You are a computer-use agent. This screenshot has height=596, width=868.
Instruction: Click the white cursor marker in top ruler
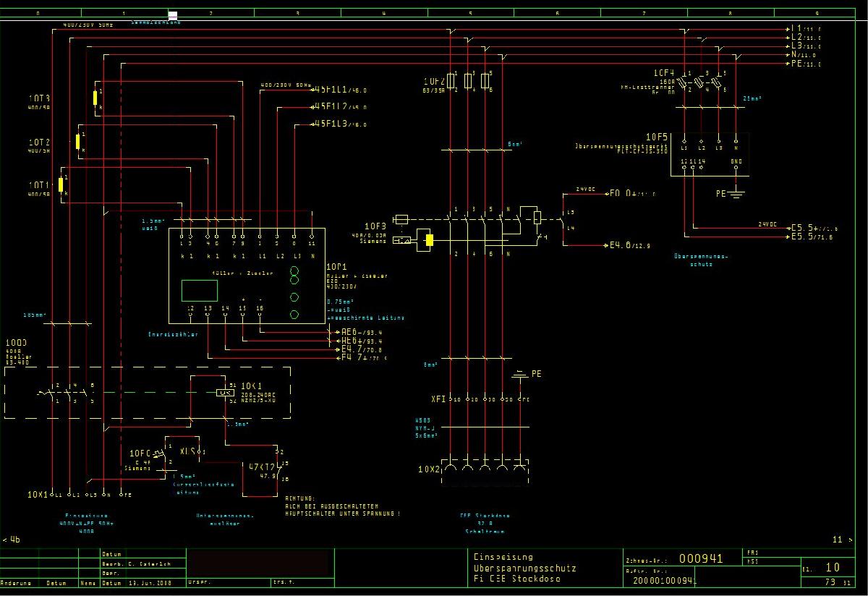pos(173,14)
